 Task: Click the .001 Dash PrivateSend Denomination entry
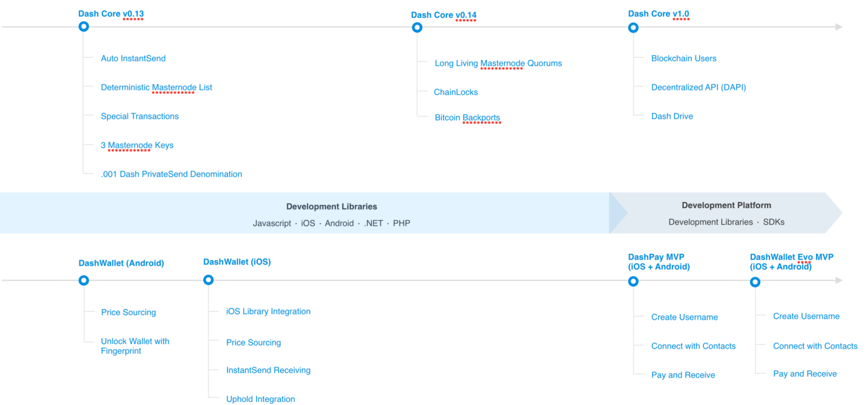(171, 174)
